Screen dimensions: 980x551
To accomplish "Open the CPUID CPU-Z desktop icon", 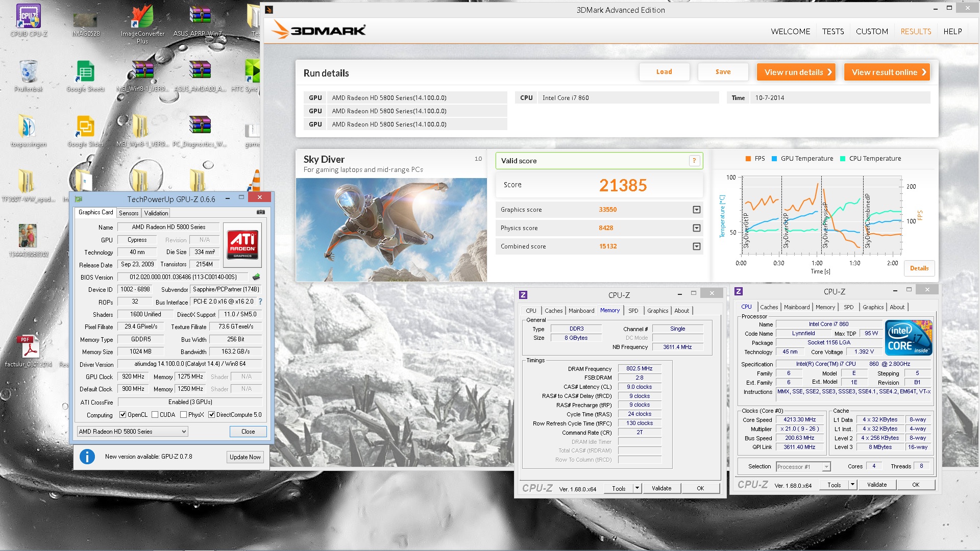I will tap(28, 20).
